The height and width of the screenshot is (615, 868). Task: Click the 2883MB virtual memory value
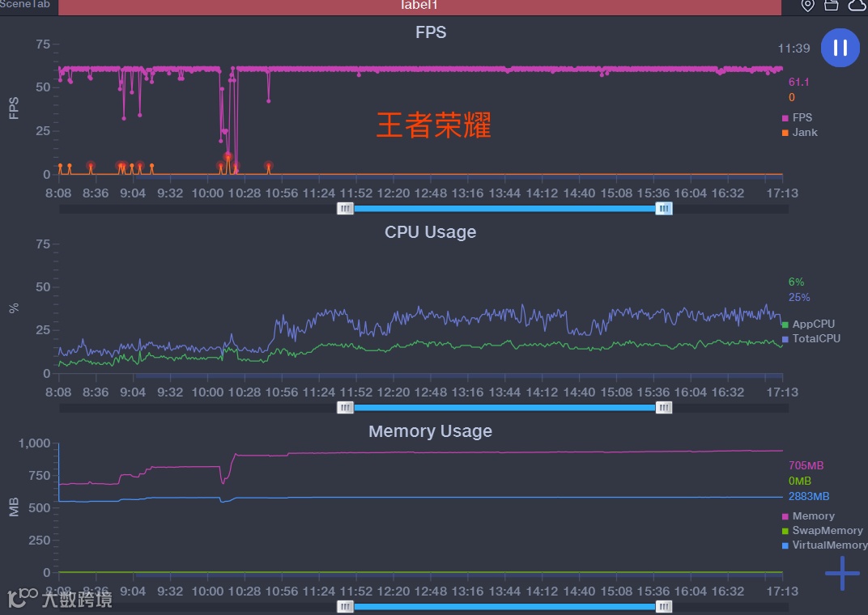[809, 496]
